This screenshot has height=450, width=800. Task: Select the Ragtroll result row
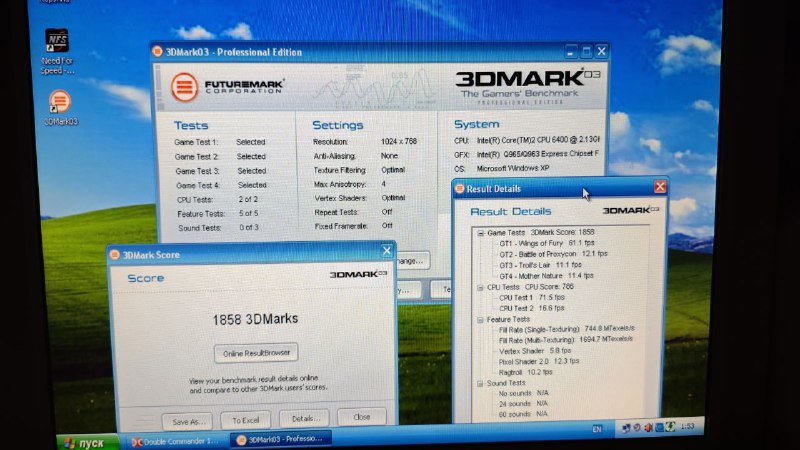(526, 372)
